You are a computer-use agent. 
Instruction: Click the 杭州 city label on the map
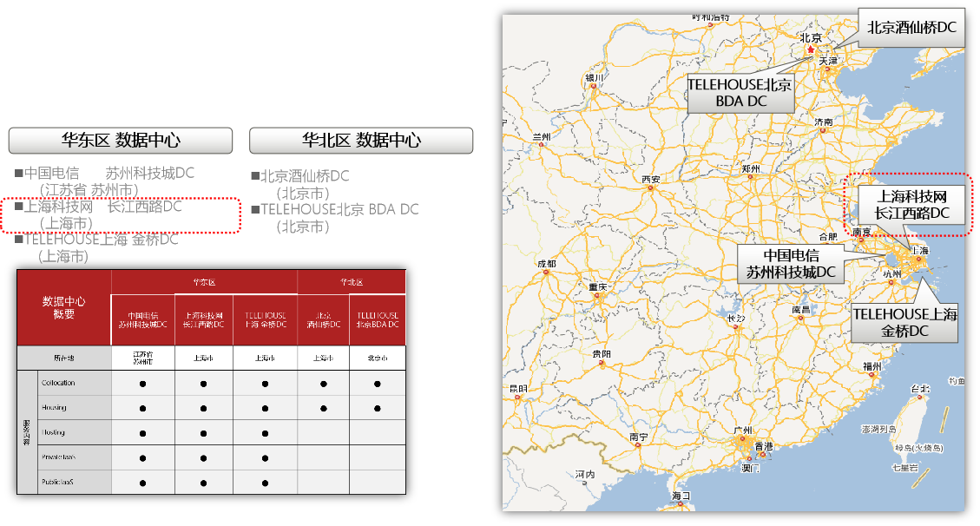click(x=892, y=273)
